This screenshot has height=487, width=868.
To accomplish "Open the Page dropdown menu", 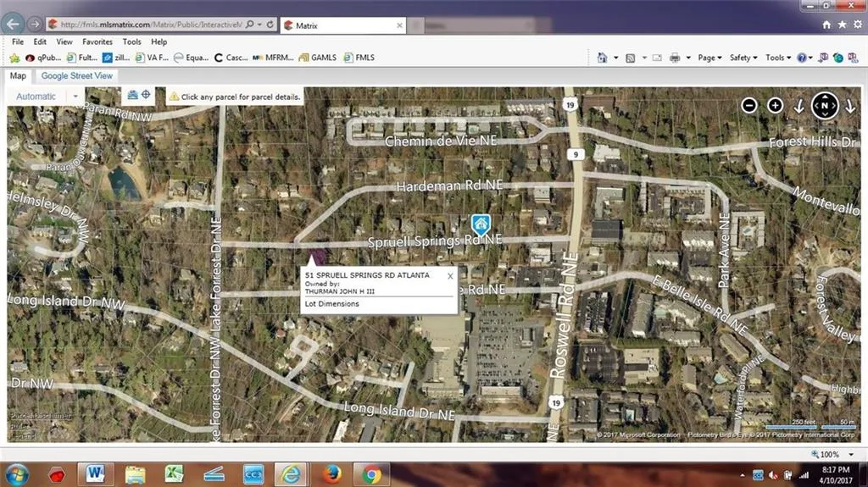I will pos(709,58).
